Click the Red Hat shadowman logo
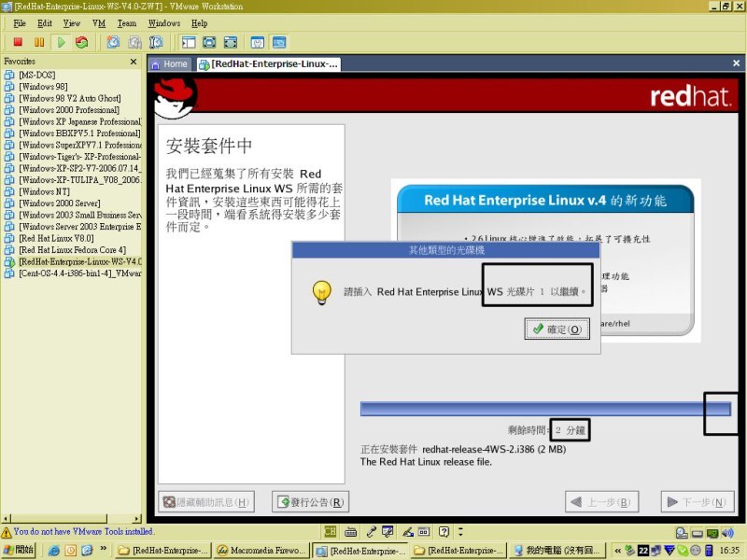Image resolution: width=747 pixels, height=560 pixels. coord(175,98)
